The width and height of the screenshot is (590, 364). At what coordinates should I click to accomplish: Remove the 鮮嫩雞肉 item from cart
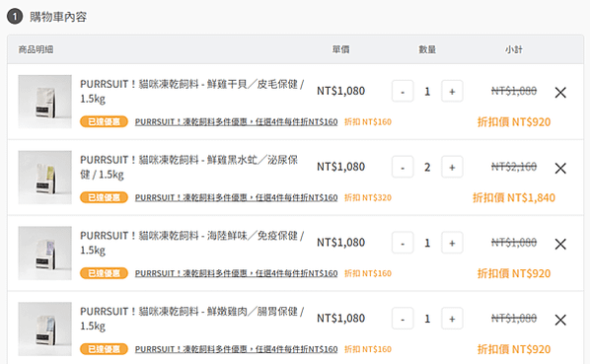point(560,320)
